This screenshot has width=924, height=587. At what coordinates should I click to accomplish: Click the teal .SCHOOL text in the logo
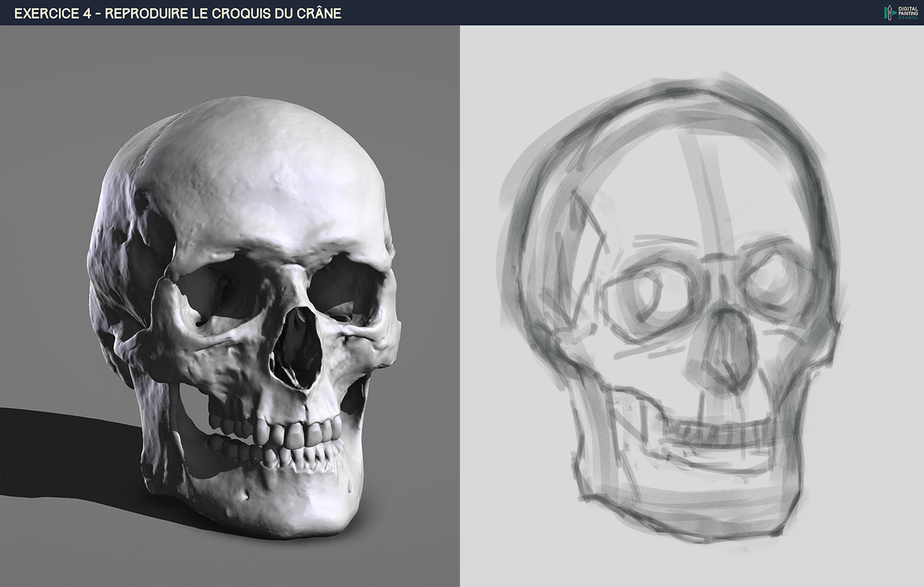click(x=907, y=17)
